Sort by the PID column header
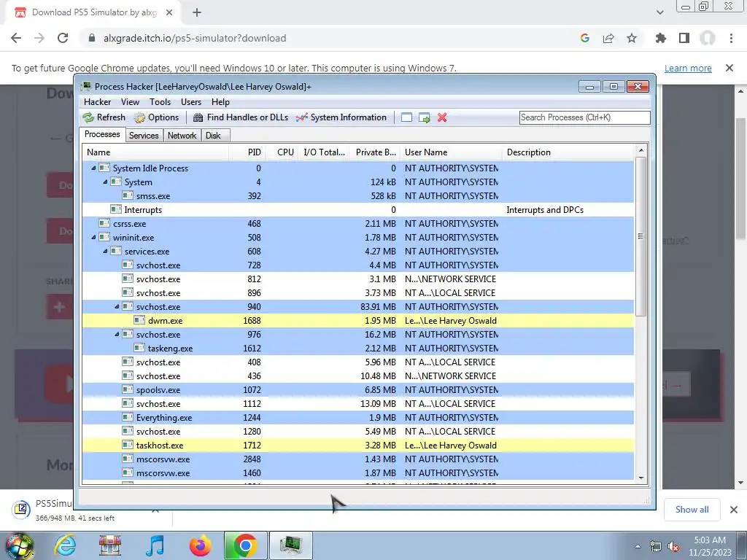The height and width of the screenshot is (560, 747). [x=247, y=152]
